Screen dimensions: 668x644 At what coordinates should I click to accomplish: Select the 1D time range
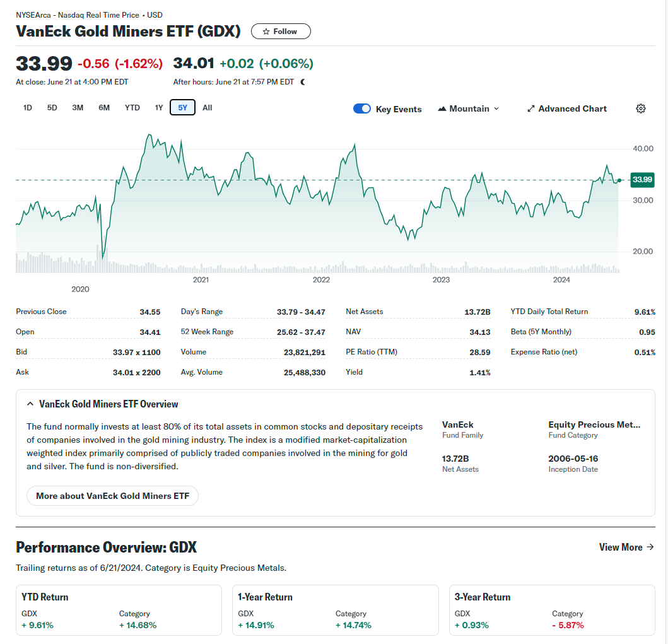coord(28,108)
